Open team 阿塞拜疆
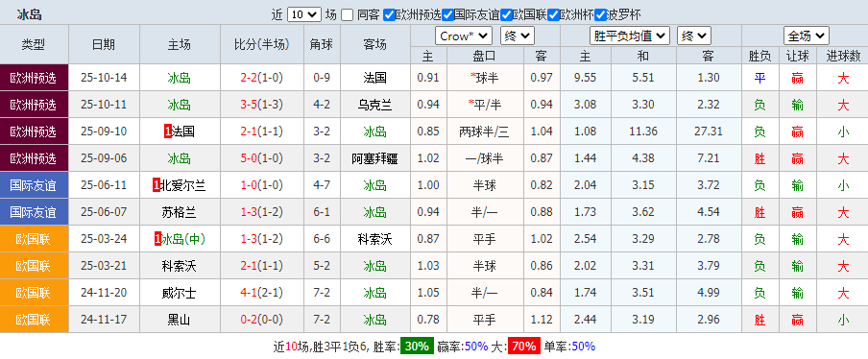This screenshot has height=359, width=868. [375, 159]
